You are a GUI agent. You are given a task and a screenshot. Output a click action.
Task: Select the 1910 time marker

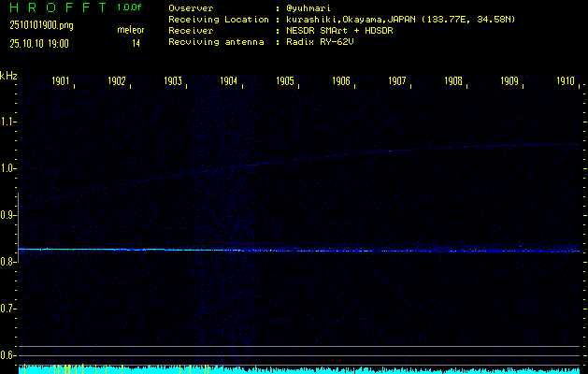click(566, 81)
